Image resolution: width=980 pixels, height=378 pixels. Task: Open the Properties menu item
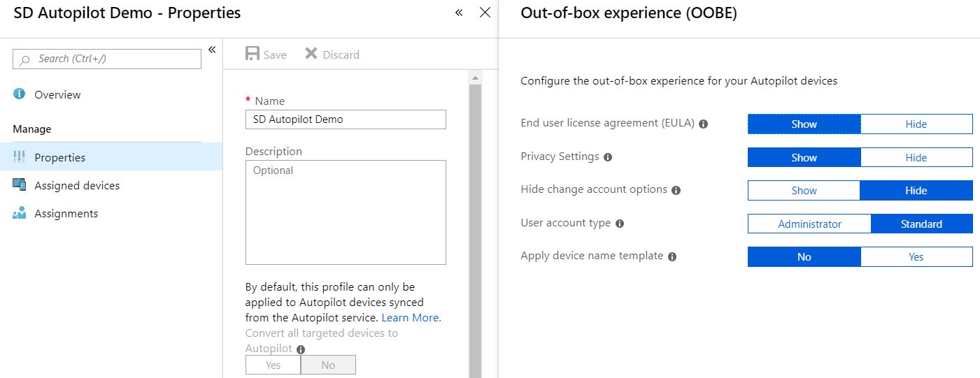click(111, 157)
